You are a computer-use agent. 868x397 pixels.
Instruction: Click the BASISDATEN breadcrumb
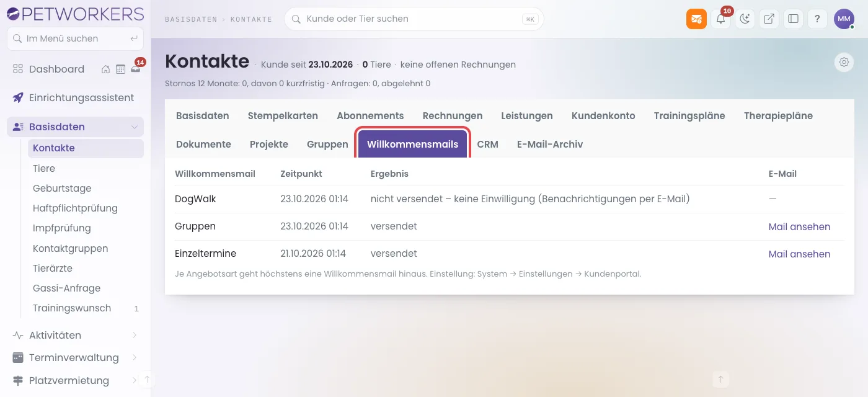point(191,19)
